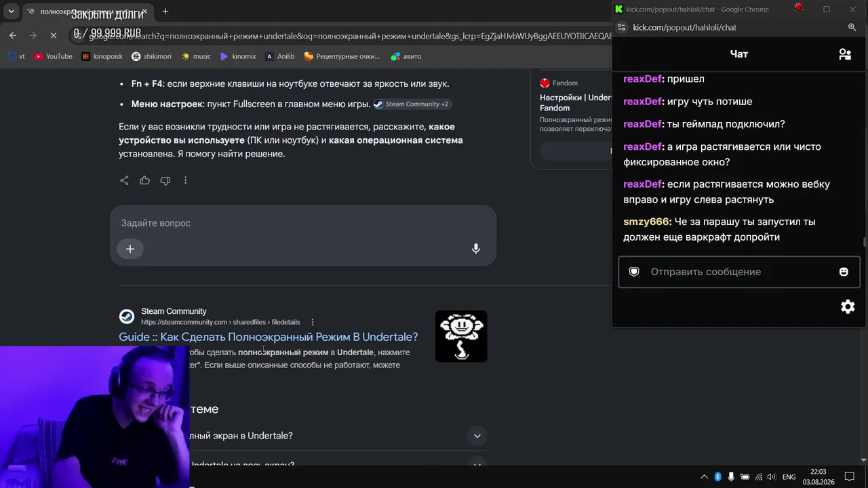Image resolution: width=868 pixels, height=488 pixels.
Task: Open the Kick chat settings gear
Action: pyautogui.click(x=848, y=306)
